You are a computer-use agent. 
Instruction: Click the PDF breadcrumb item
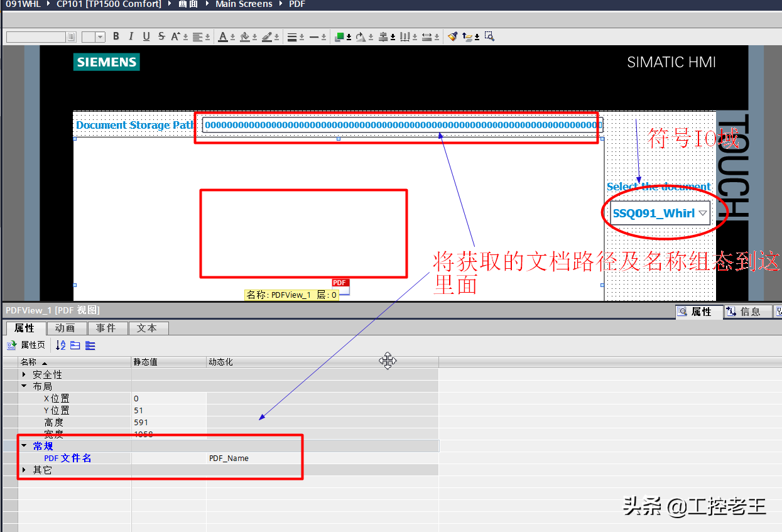coord(297,4)
